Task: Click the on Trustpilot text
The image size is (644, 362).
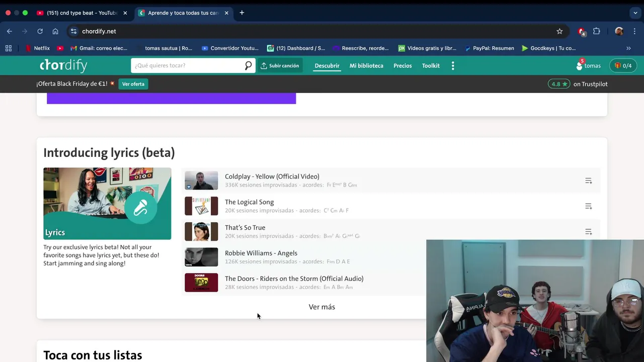Action: click(x=591, y=84)
